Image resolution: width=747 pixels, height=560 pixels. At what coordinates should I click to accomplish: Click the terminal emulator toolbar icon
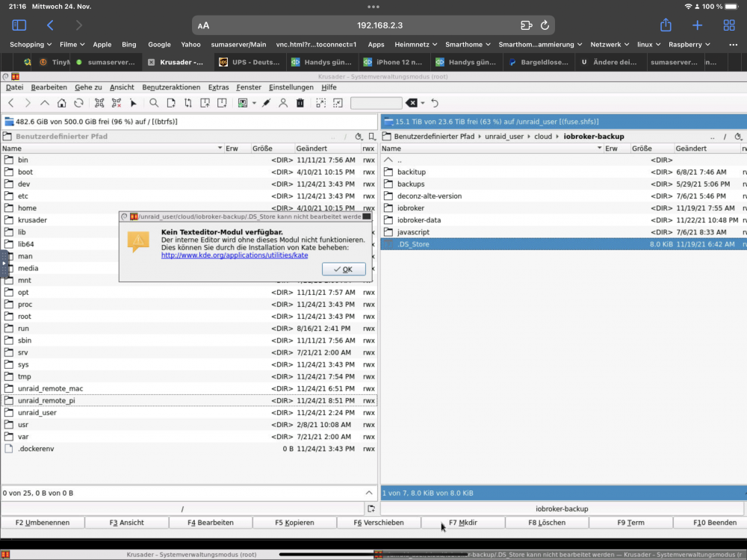pyautogui.click(x=243, y=103)
